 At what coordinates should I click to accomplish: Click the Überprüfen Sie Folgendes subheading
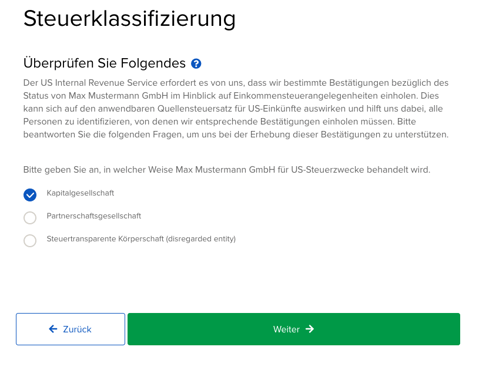point(104,63)
